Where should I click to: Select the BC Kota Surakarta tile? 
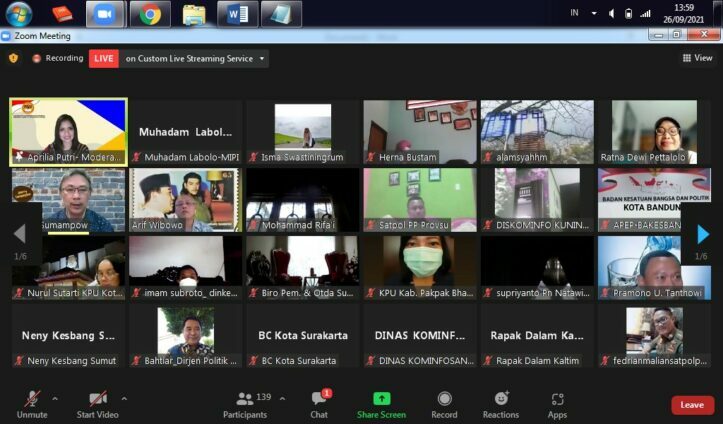point(302,335)
